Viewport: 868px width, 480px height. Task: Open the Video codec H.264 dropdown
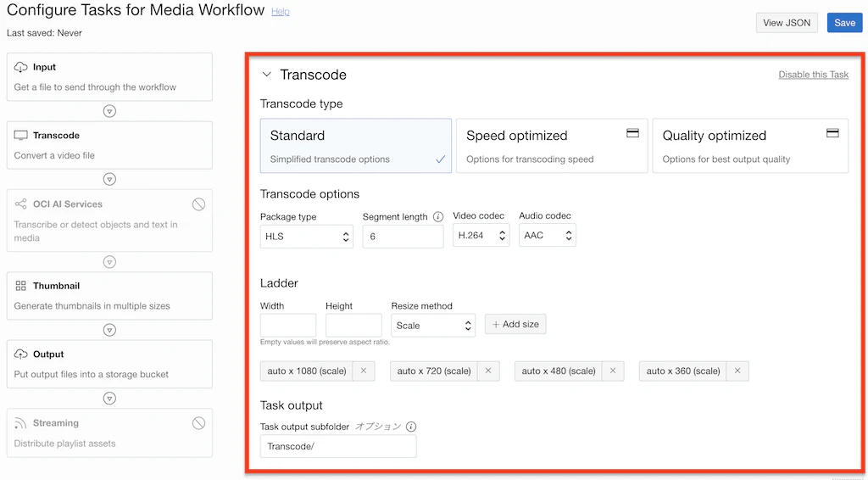tap(481, 235)
